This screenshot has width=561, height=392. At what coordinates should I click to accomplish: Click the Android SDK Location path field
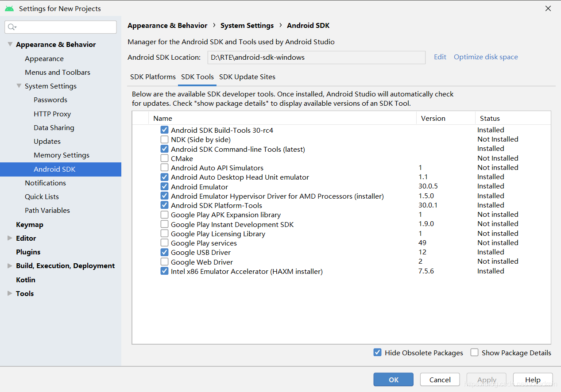(317, 57)
